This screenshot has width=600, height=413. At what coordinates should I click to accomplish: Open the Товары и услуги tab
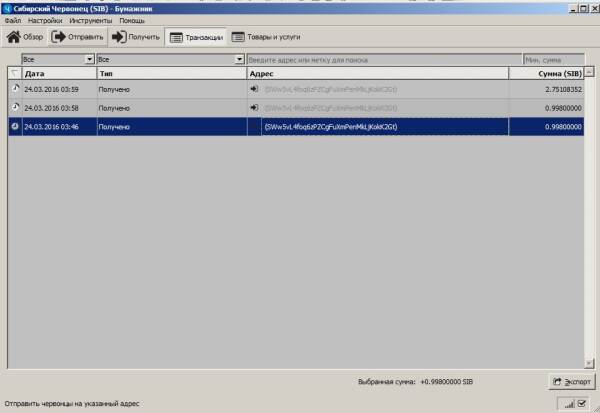[x=265, y=37]
